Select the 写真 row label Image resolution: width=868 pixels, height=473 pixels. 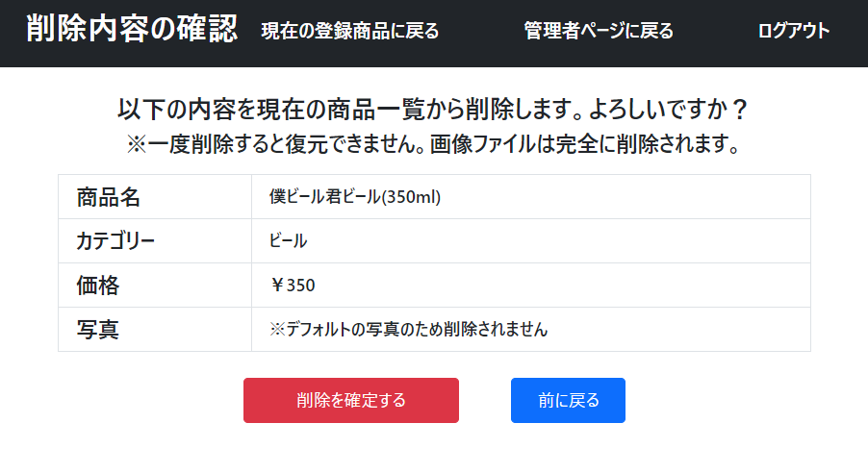(97, 330)
